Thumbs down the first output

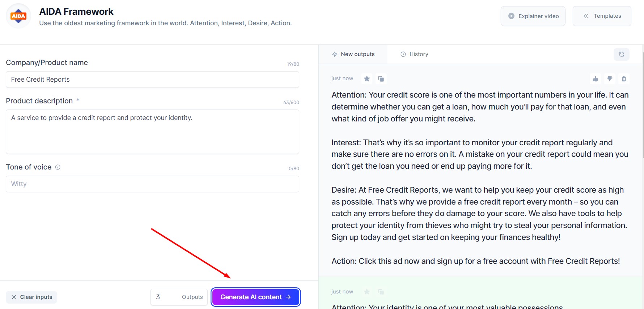pos(610,79)
